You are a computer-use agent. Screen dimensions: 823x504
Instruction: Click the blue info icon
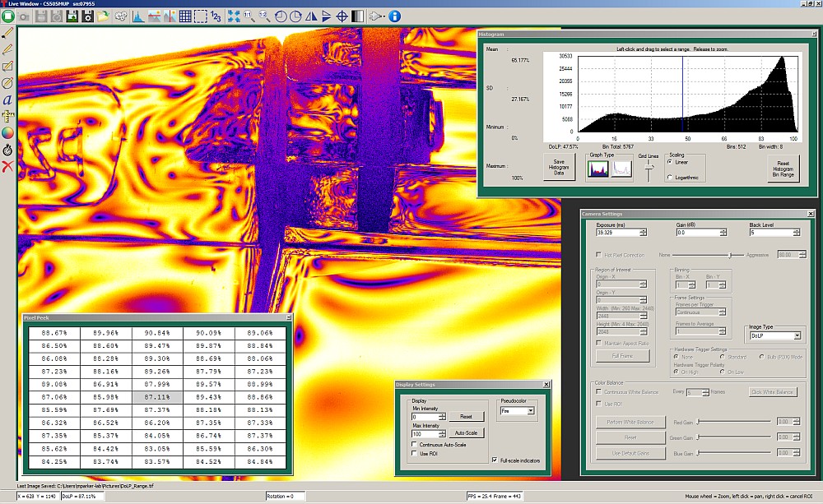click(395, 16)
